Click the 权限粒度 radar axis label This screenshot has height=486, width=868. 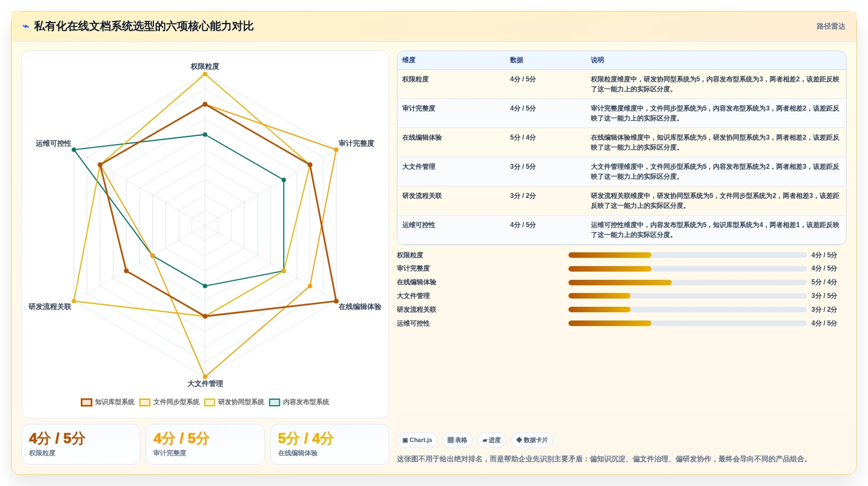(x=205, y=67)
